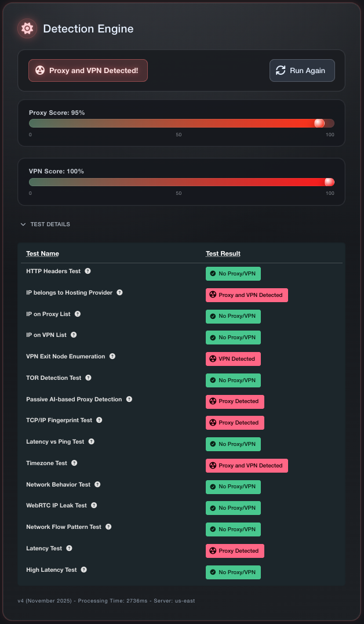The width and height of the screenshot is (364, 624).
Task: Click question mark next to TCP/IP Fingerprint Test
Action: (x=99, y=420)
